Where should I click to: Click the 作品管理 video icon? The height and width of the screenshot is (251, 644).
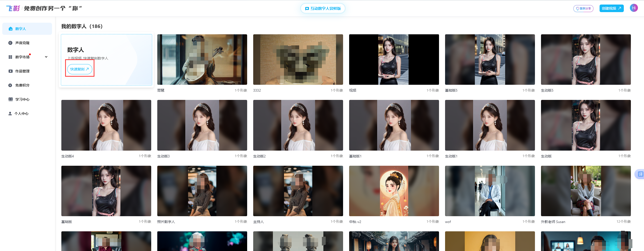coord(10,71)
